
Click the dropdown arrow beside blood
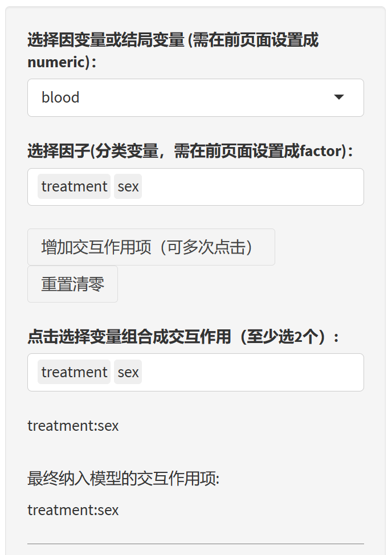click(339, 97)
